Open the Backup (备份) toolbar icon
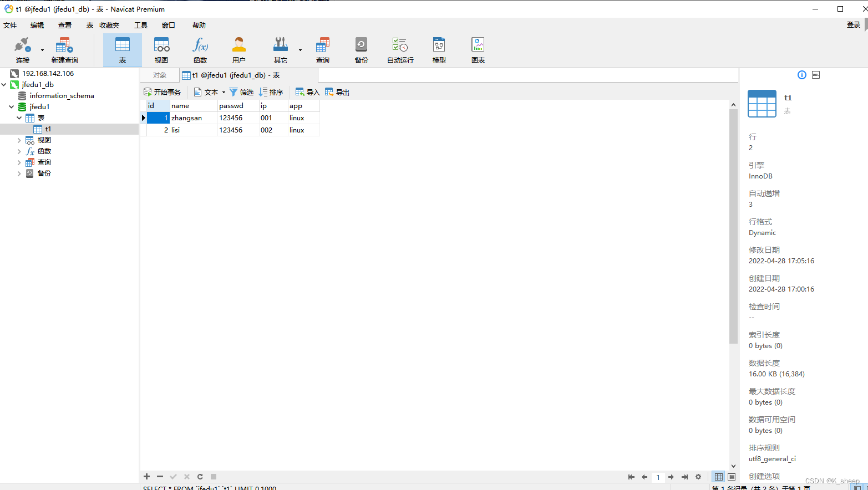 point(362,50)
